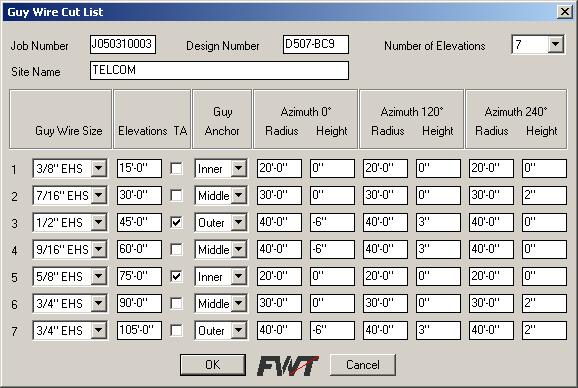Image resolution: width=578 pixels, height=388 pixels.
Task: Tick the TA checkbox for row 2
Action: click(x=176, y=195)
